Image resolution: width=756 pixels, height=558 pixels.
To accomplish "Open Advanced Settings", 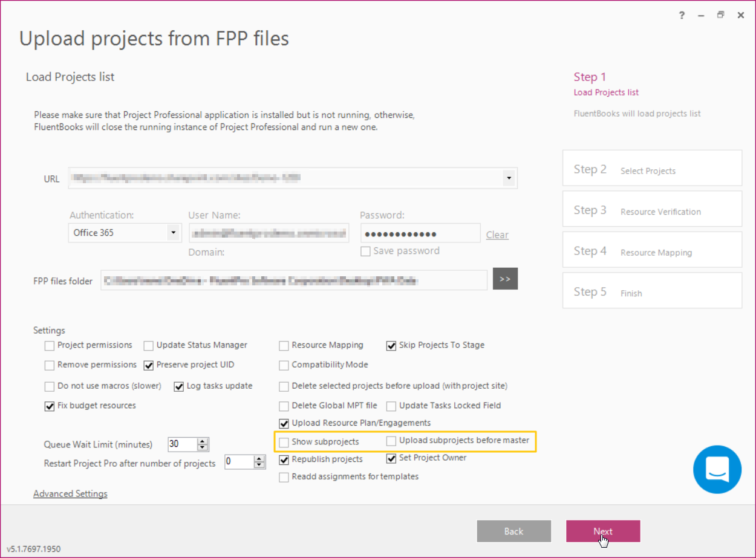I will (x=70, y=493).
